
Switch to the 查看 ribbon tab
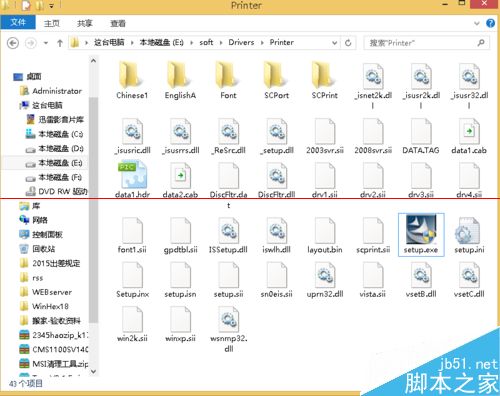point(118,23)
